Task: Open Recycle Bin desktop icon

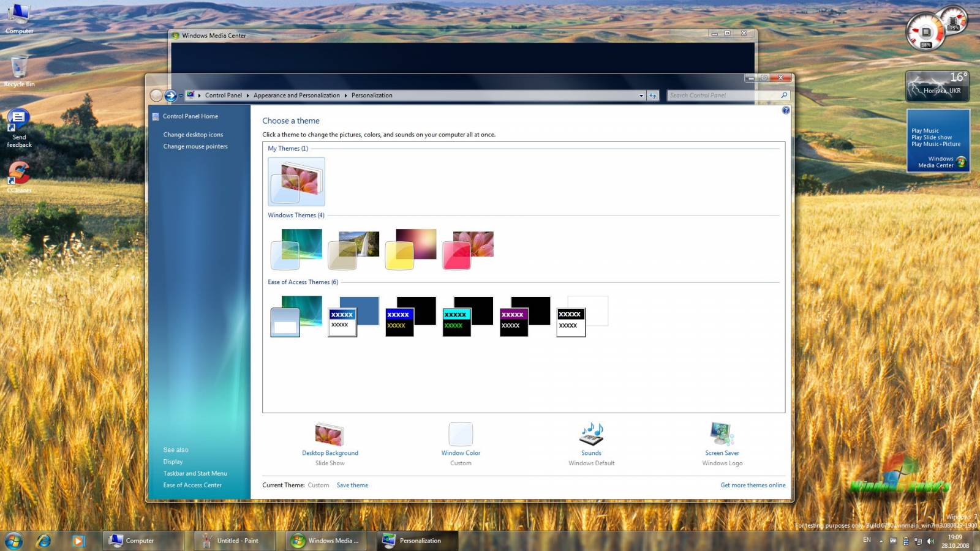Action: [19, 70]
